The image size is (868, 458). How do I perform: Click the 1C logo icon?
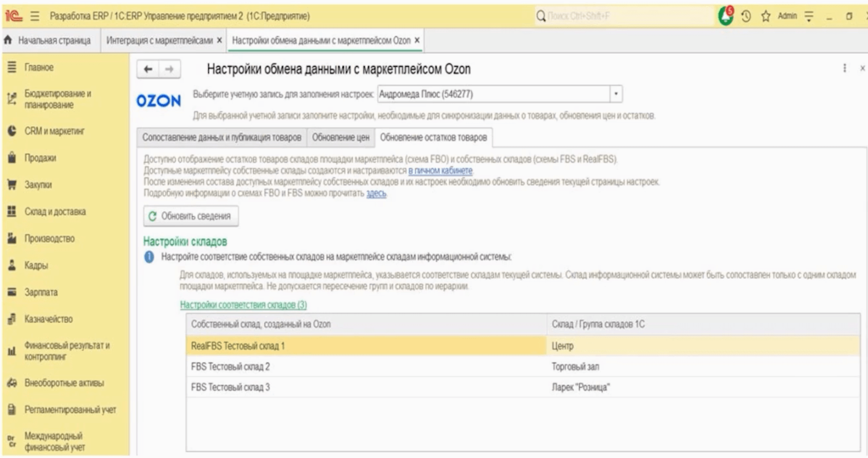(14, 16)
